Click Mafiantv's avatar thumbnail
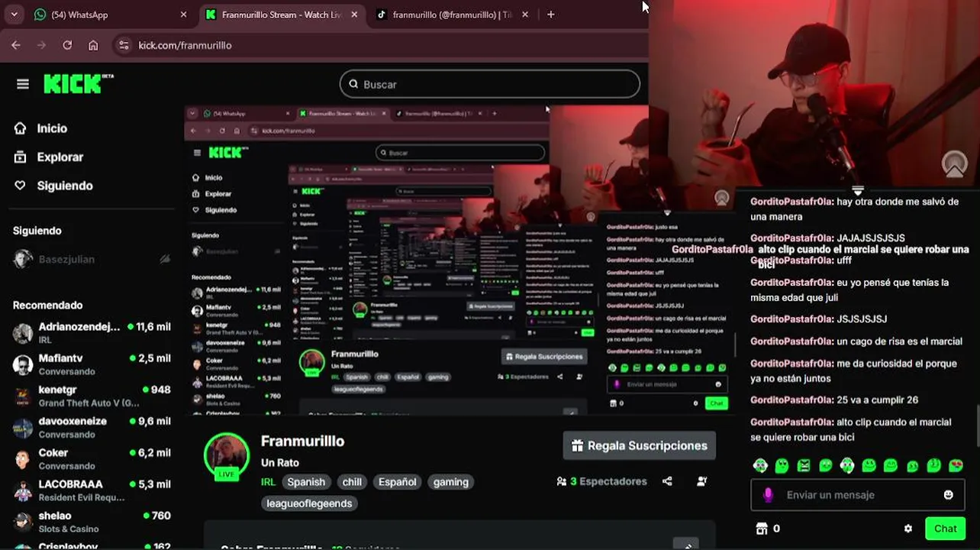The image size is (980, 550). pyautogui.click(x=23, y=364)
